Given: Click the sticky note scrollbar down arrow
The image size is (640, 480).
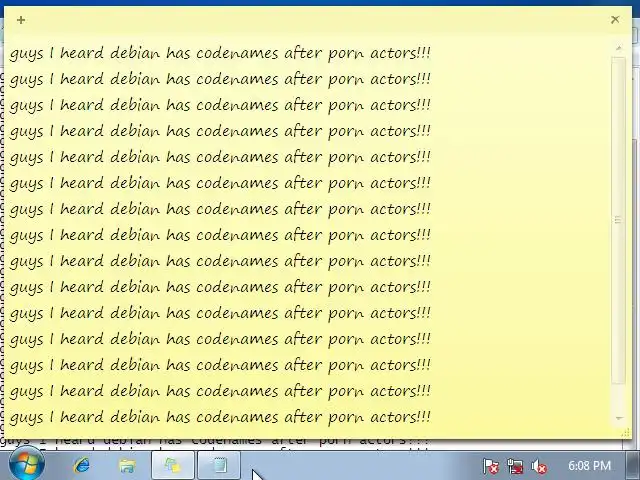Looking at the screenshot, I should [619, 418].
